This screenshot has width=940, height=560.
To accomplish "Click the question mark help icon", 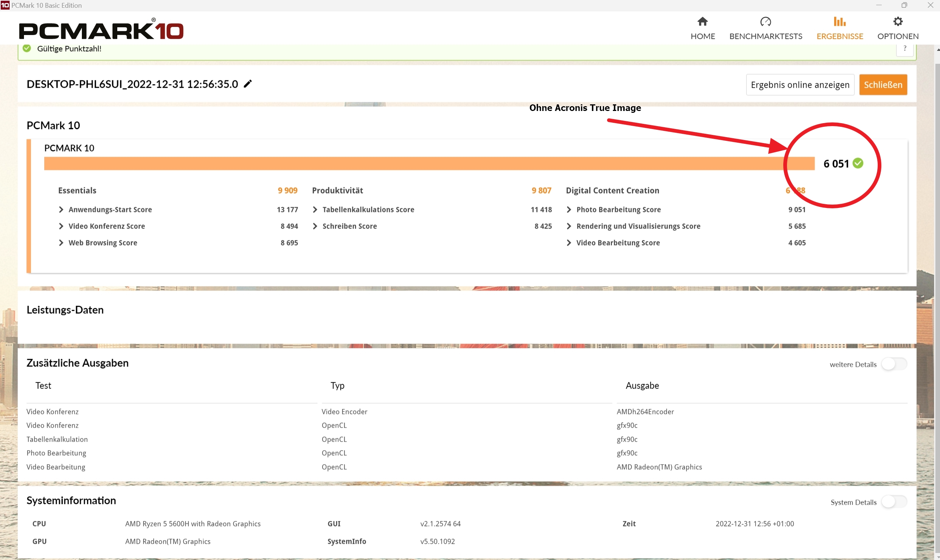I will [x=905, y=48].
